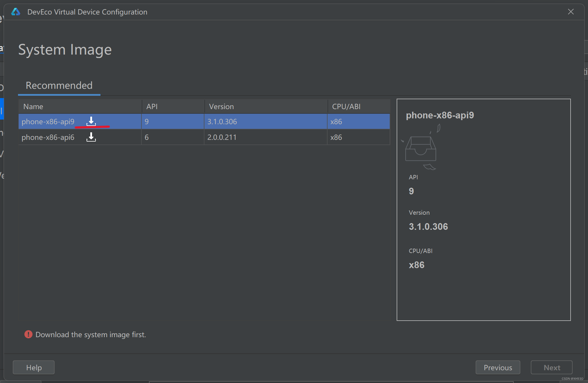
Task: Sort by the API column header
Action: [x=152, y=106]
